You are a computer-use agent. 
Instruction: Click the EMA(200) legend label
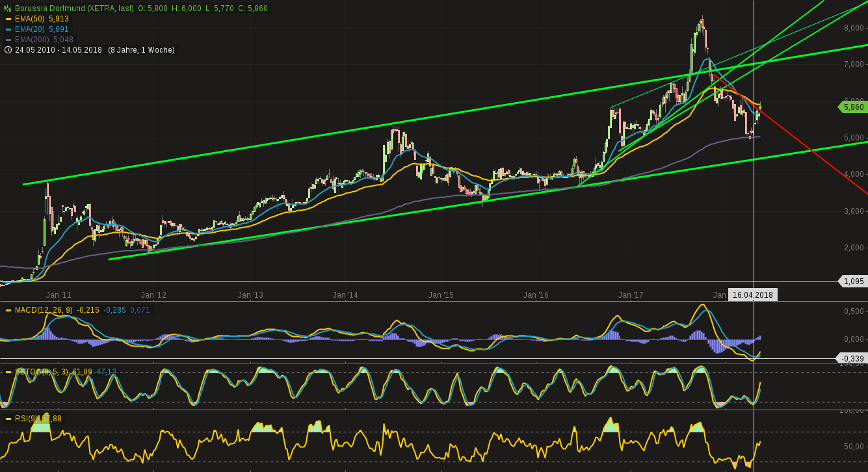[33, 40]
